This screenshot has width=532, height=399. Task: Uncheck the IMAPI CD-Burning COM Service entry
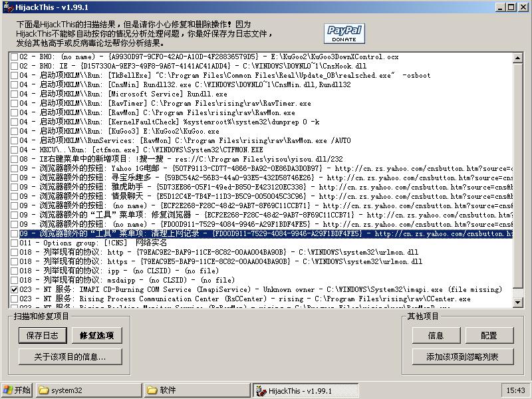coord(14,289)
